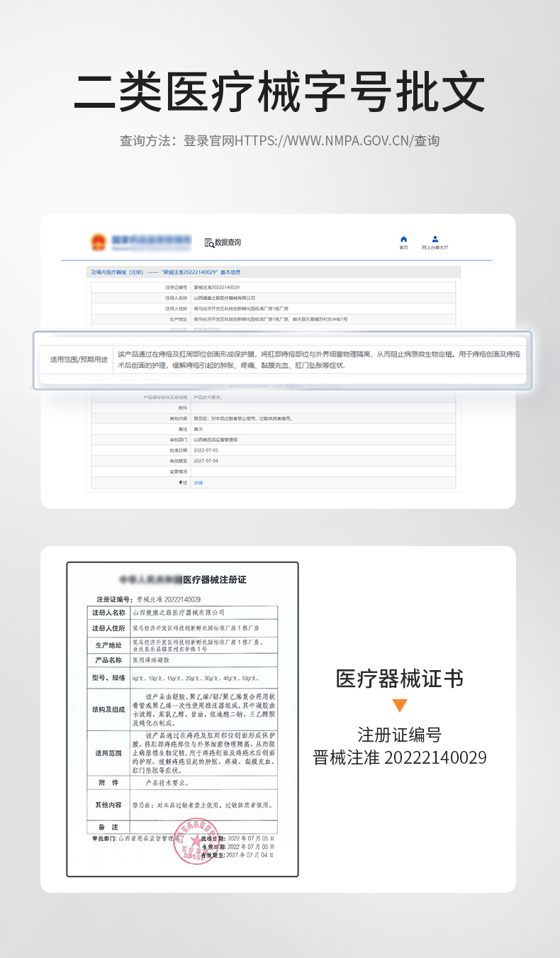Screen dimensions: 560x958
Task: Click the 适用范围 label on the certificate
Action: pos(108,753)
